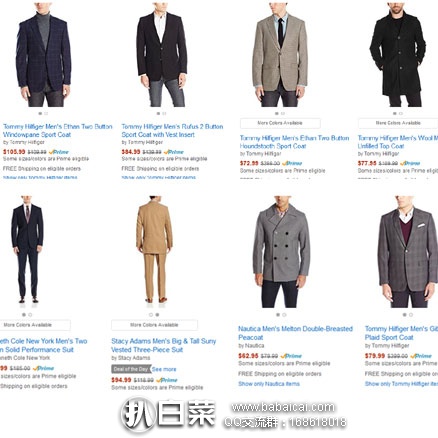The width and height of the screenshot is (438, 438).
Task: Click Prime logo beside the $105.99 price
Action: point(59,152)
